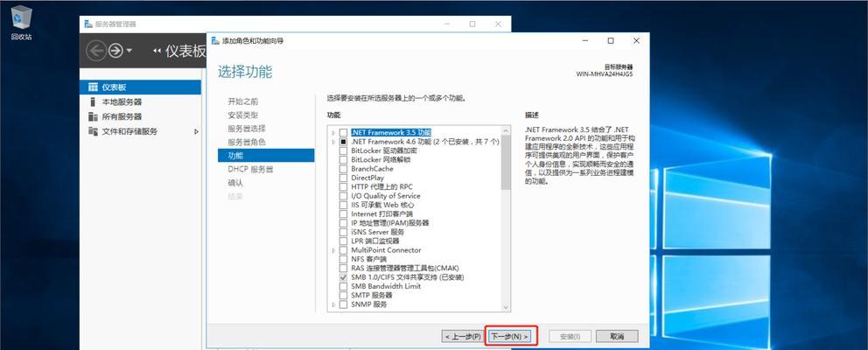The height and width of the screenshot is (350, 868).
Task: Check SMTP 服务器 checkbox
Action: pyautogui.click(x=344, y=295)
